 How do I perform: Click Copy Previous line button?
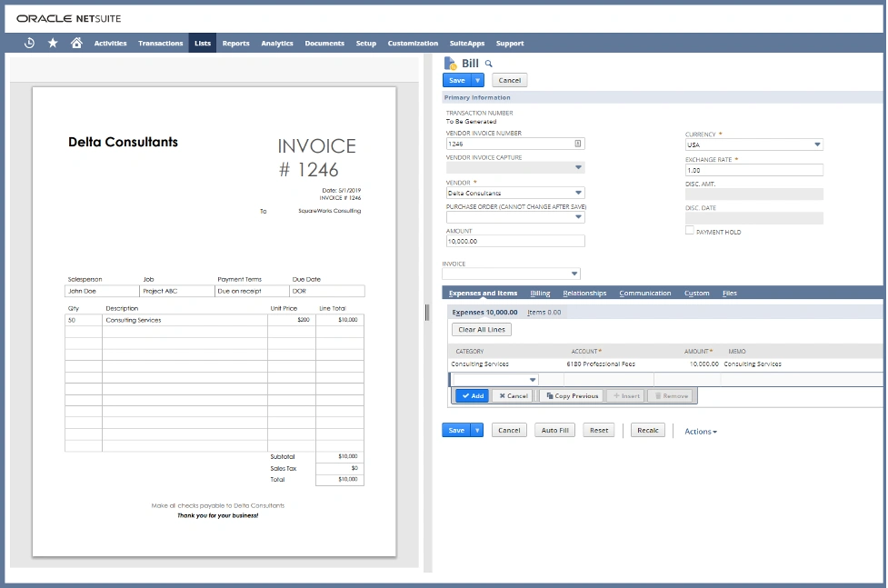coord(572,396)
